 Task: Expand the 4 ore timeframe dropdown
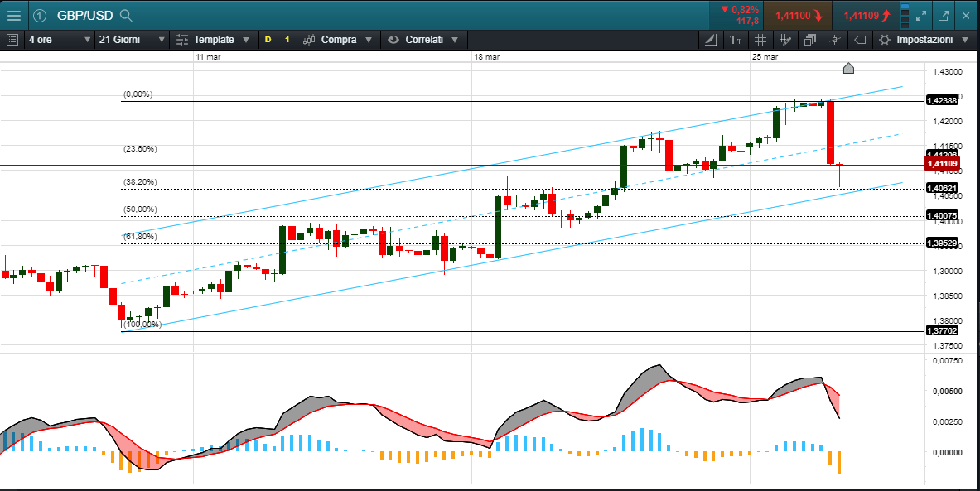(x=60, y=40)
